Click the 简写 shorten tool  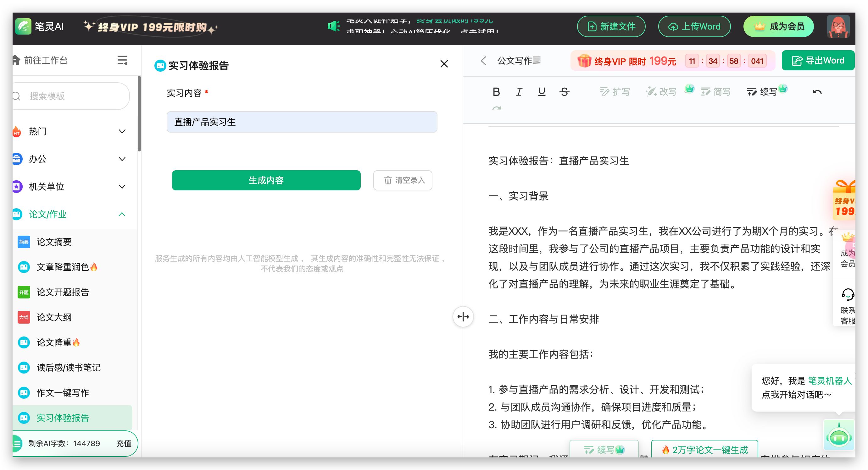pyautogui.click(x=715, y=91)
